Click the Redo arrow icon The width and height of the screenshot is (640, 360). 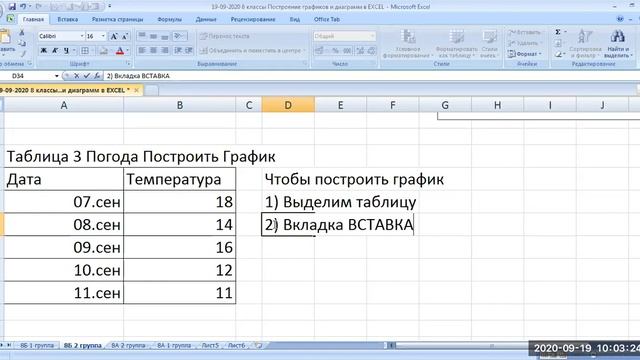click(39, 7)
